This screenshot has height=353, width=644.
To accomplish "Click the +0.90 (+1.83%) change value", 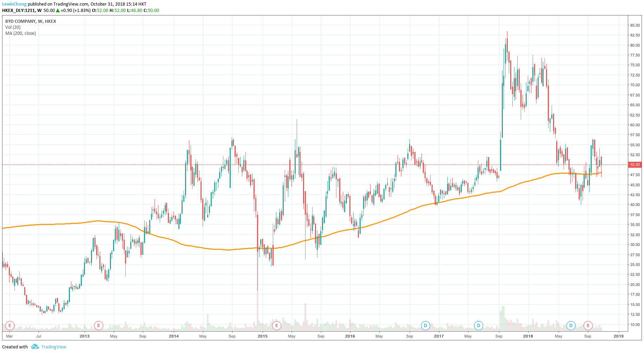I will point(75,11).
